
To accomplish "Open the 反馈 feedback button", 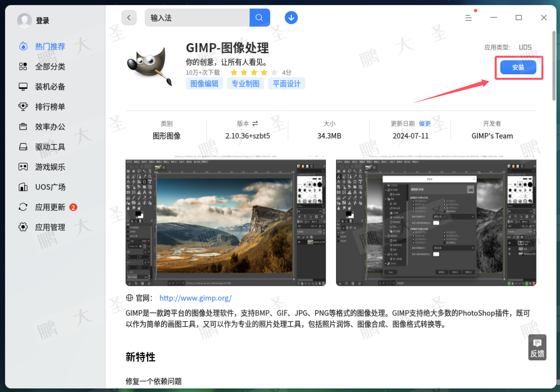I will click(537, 348).
